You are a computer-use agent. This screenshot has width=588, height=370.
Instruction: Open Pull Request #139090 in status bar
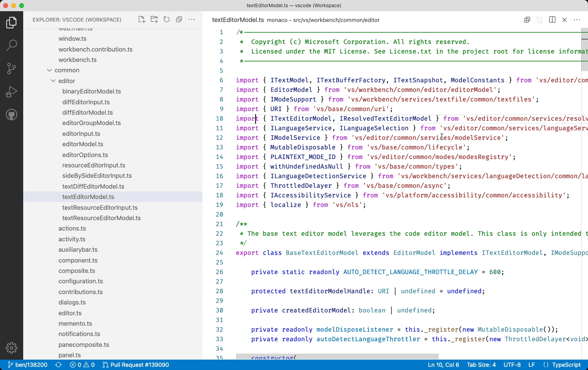[136, 365]
